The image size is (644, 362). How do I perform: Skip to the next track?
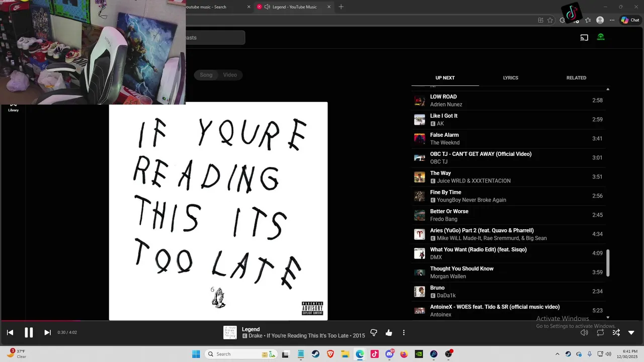coord(47,332)
